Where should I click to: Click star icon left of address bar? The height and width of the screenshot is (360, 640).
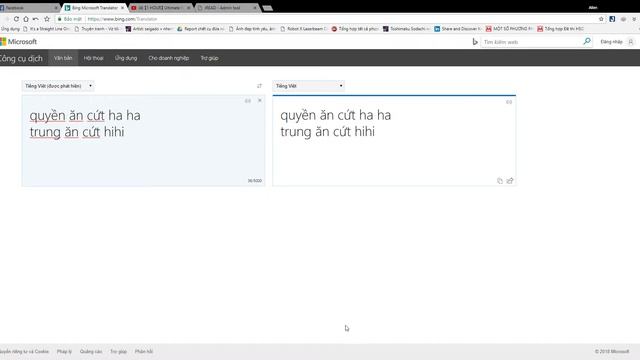[x=47, y=19]
